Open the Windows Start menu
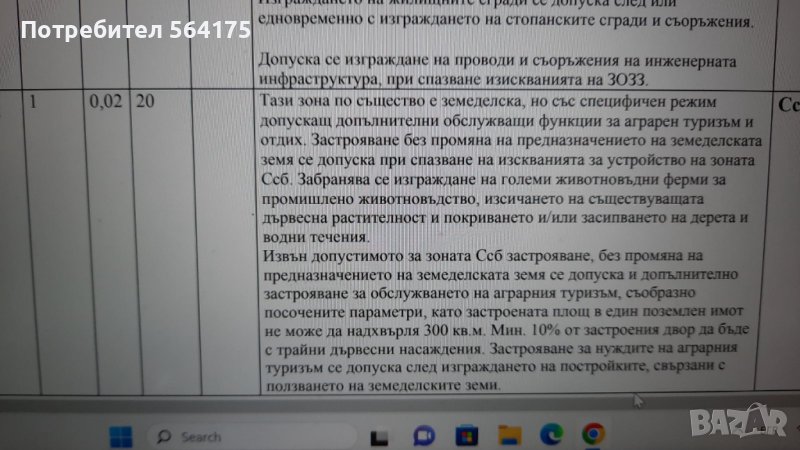This screenshot has height=450, width=800. (120, 436)
